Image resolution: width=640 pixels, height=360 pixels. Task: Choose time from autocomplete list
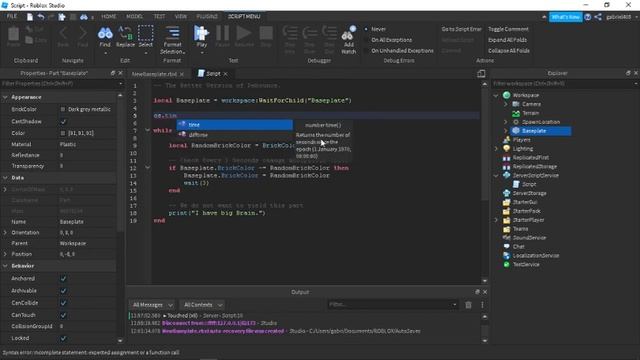coord(235,125)
